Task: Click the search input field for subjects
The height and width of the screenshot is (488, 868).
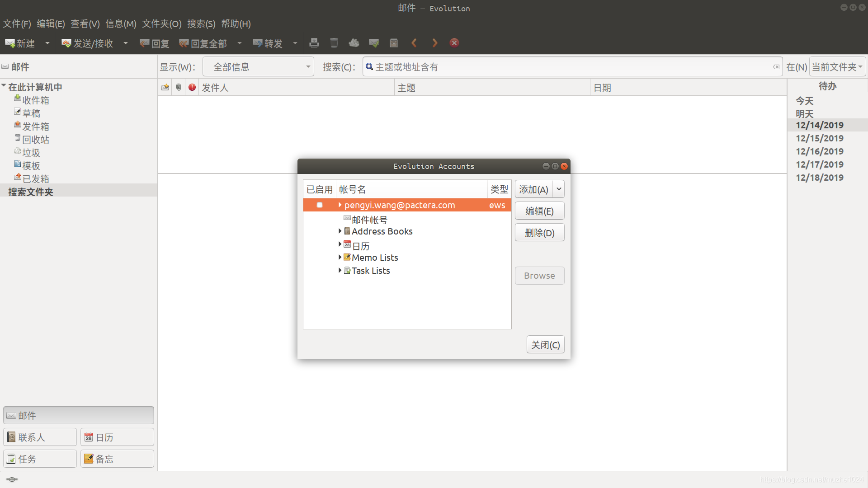Action: pos(572,67)
